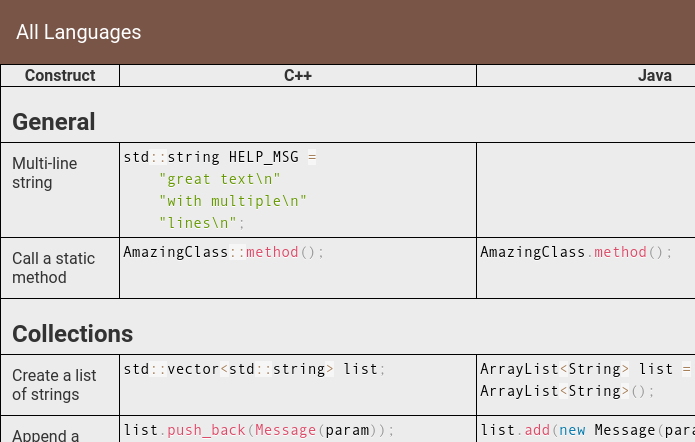Screen dimensions: 695x442
Task: Select the C++ column header
Action: pos(298,75)
